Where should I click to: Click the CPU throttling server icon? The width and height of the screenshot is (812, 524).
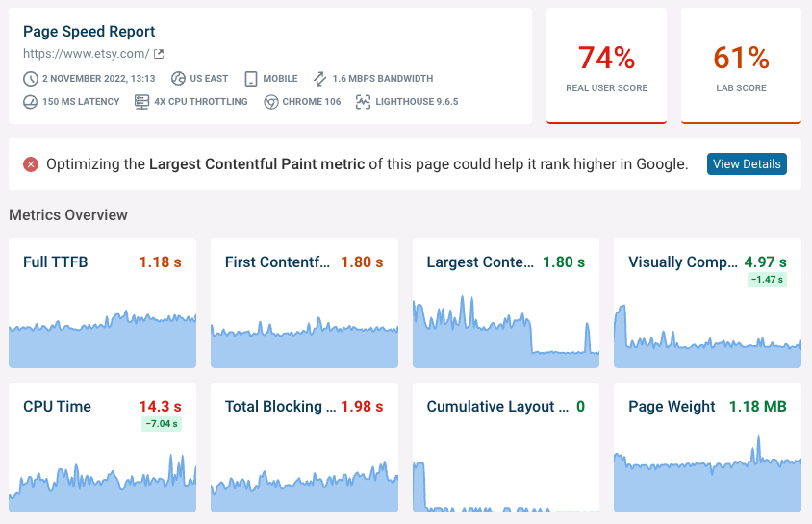click(141, 102)
